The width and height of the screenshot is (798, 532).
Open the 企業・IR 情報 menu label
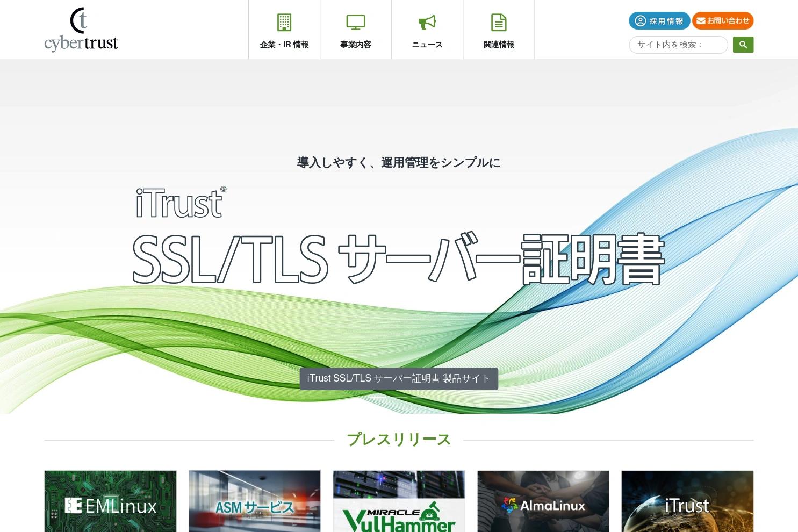(x=284, y=45)
